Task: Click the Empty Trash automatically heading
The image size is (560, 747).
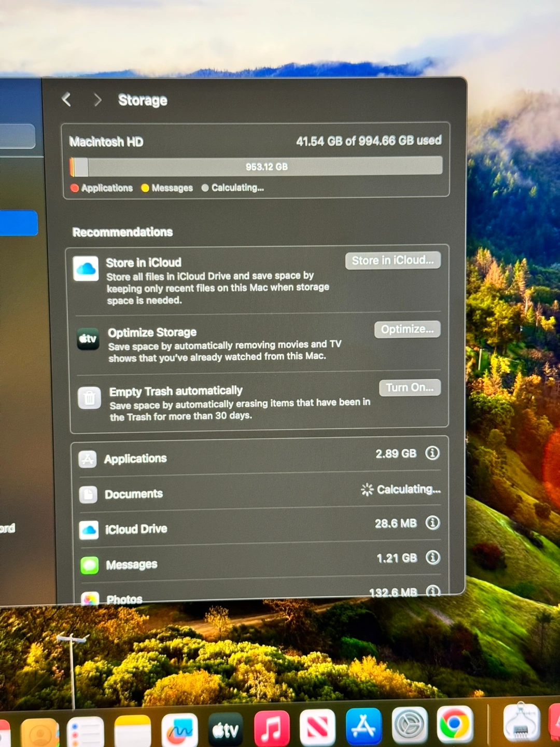Action: pos(176,391)
